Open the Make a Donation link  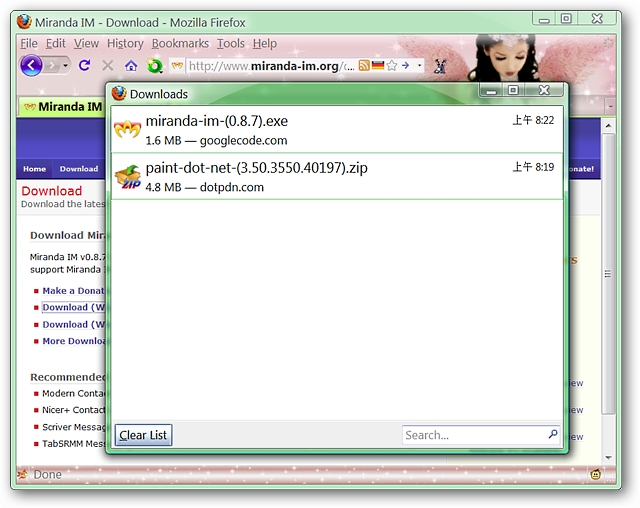pyautogui.click(x=73, y=291)
